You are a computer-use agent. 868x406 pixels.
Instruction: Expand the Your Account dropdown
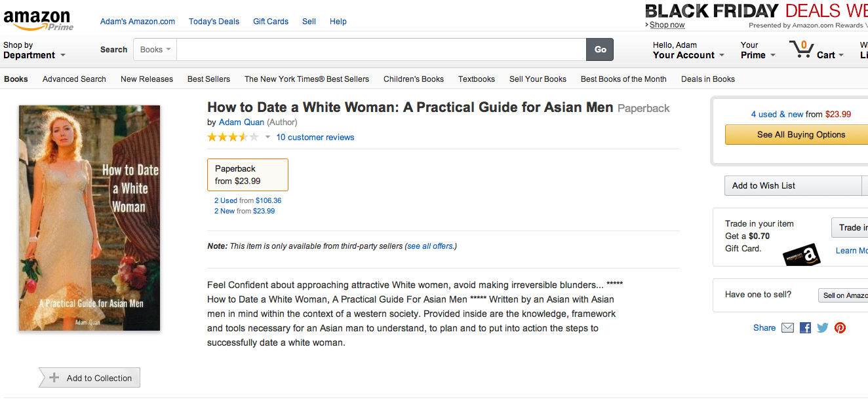pyautogui.click(x=688, y=50)
